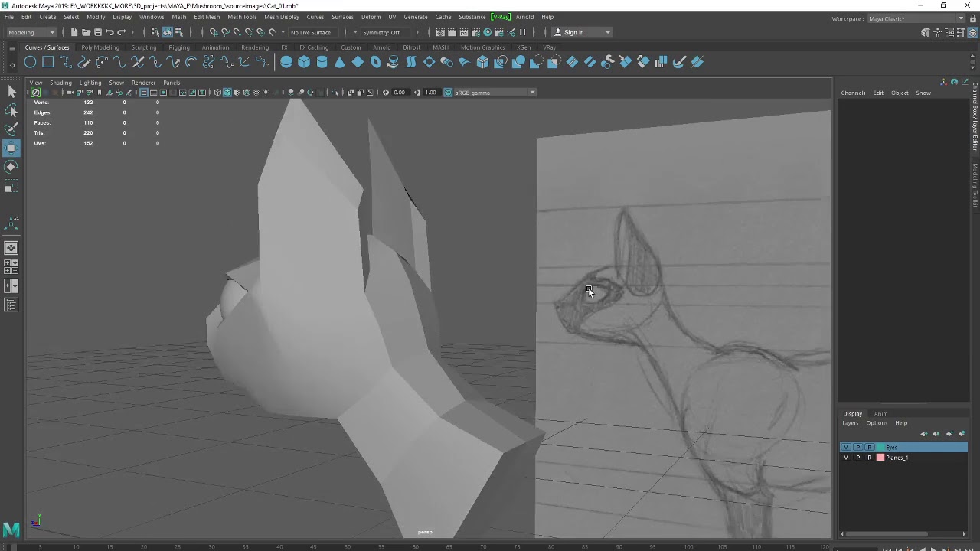Toggle wireframe on shaded in panel toolbar

[247, 93]
